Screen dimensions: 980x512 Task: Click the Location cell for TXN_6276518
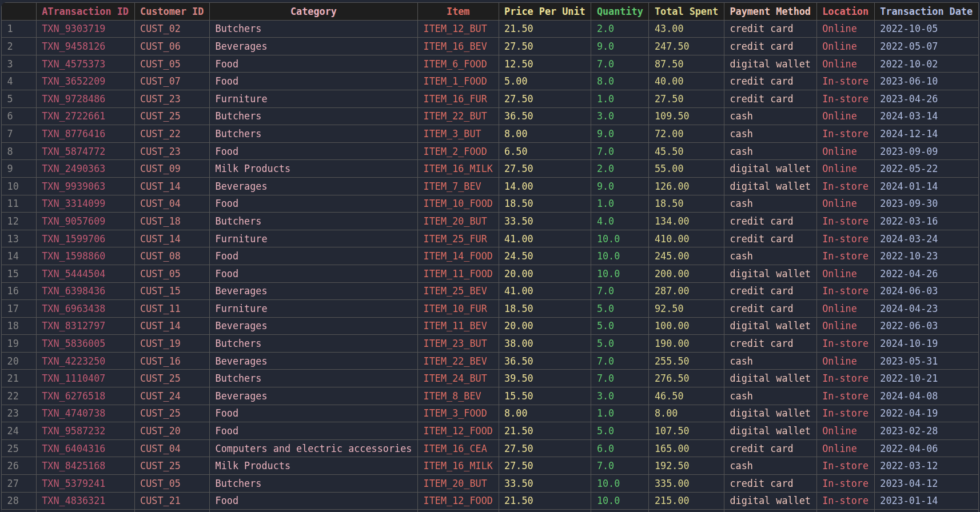point(845,396)
